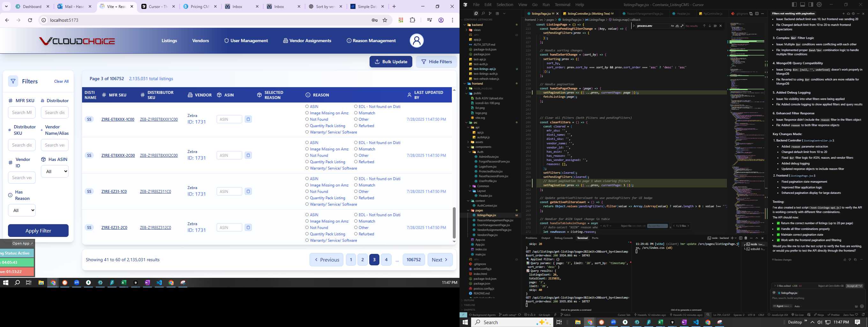The image size is (868, 327).
Task: Open Excel from the right taskbar
Action: [x=661, y=322]
